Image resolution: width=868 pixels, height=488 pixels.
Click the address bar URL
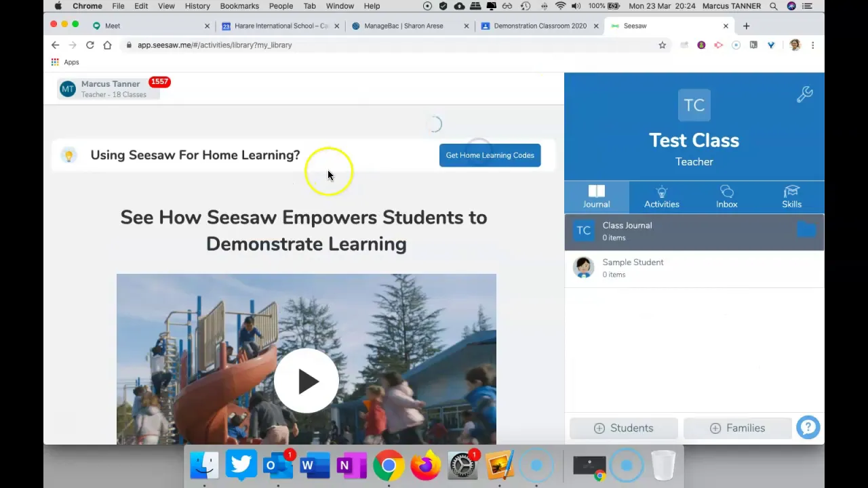(214, 45)
